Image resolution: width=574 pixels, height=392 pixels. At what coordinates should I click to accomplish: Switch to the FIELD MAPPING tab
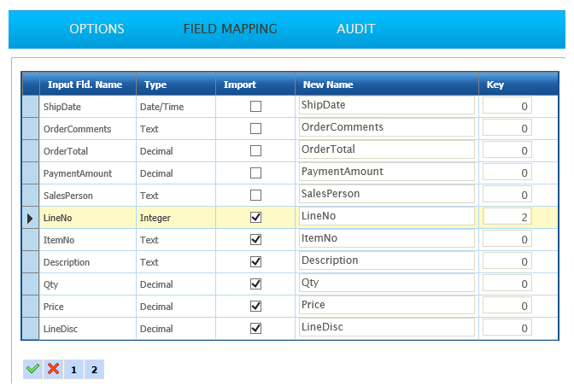coord(230,29)
